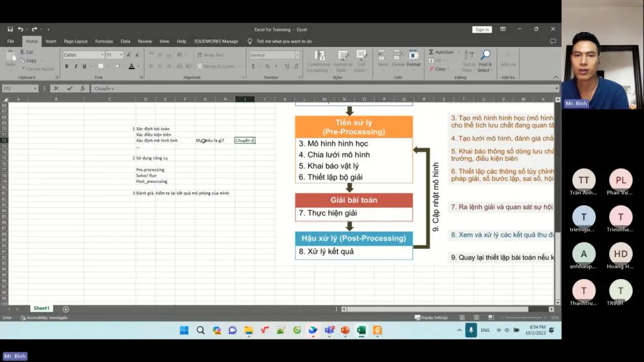Switch to the SOLIDWORKS Manage tab
The width and height of the screenshot is (644, 362).
(216, 41)
